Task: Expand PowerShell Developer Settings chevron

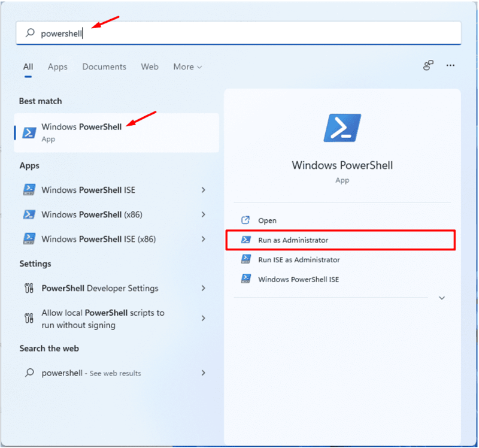Action: [x=204, y=288]
